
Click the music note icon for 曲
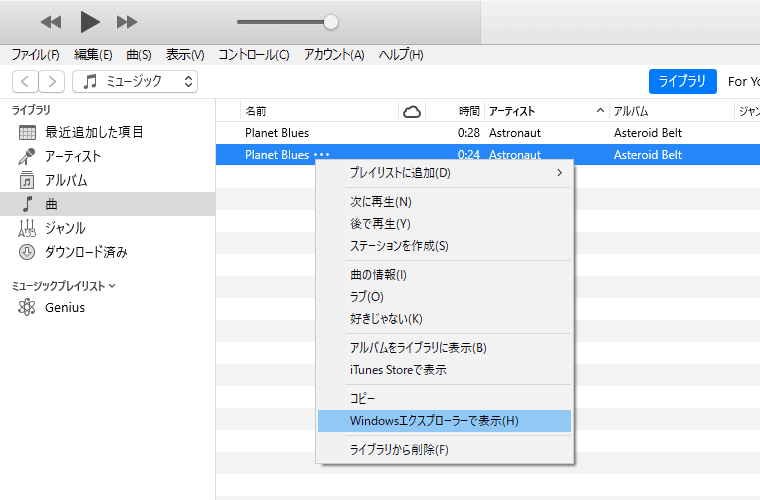click(28, 204)
